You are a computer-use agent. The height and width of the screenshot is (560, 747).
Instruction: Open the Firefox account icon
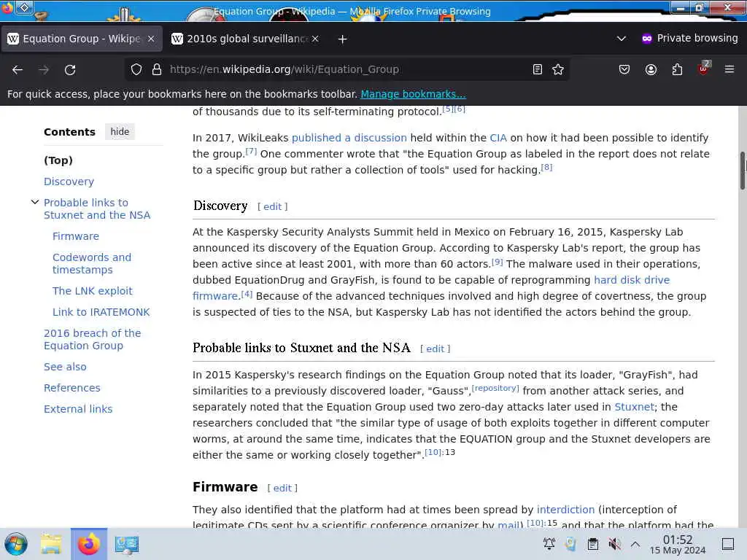[651, 69]
